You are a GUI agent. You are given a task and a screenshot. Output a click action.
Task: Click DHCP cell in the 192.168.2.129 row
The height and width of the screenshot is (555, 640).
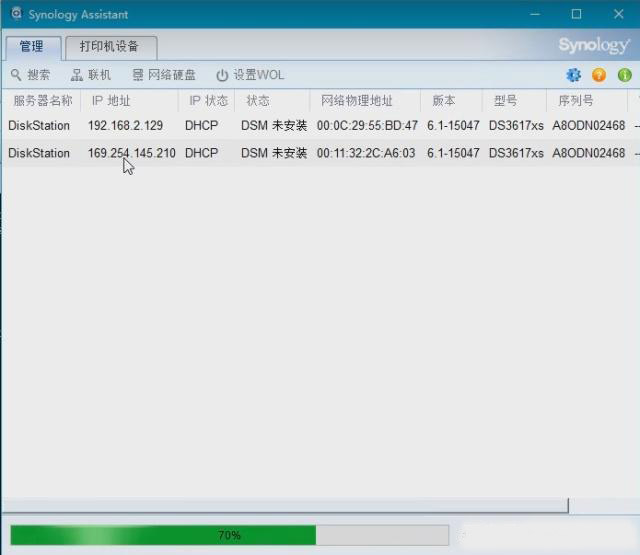tap(201, 125)
